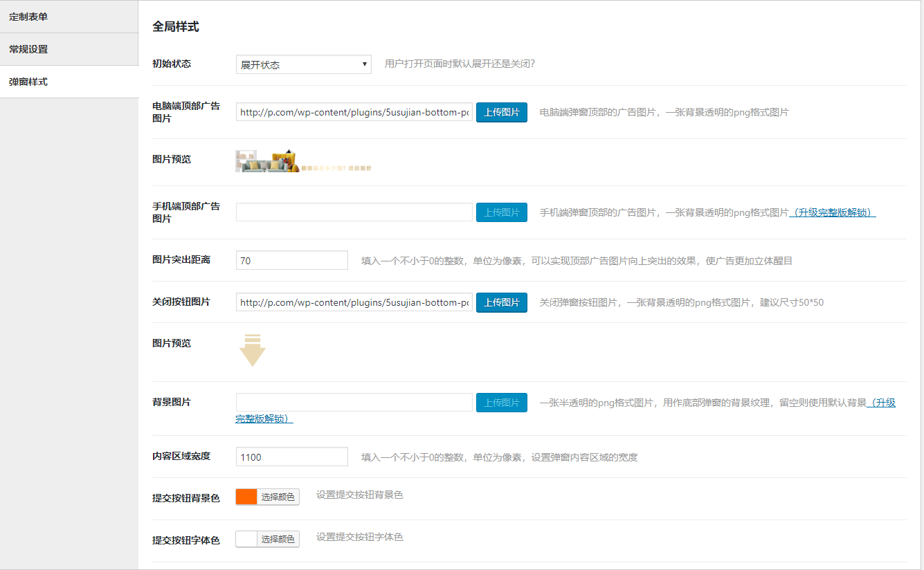
Task: Click the 电脑端顶部广告图片 URL input field
Action: [354, 112]
